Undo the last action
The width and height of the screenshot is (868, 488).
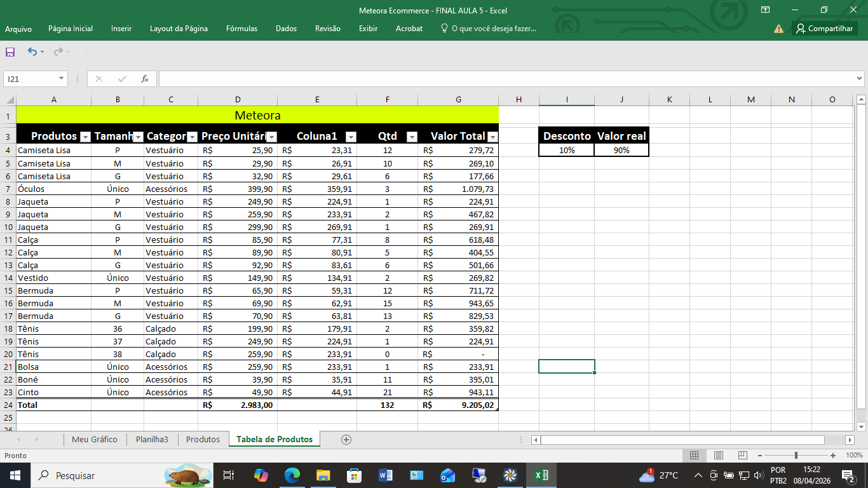click(x=32, y=52)
